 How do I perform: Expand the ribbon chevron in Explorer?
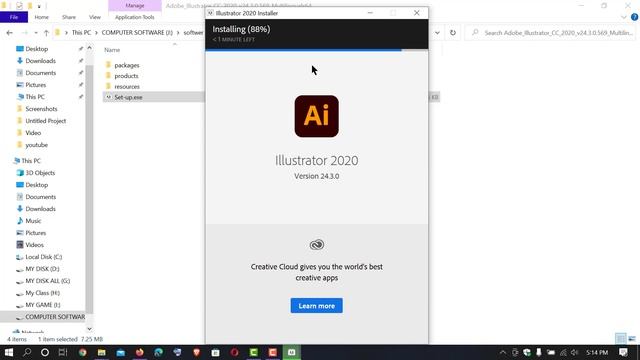click(624, 17)
